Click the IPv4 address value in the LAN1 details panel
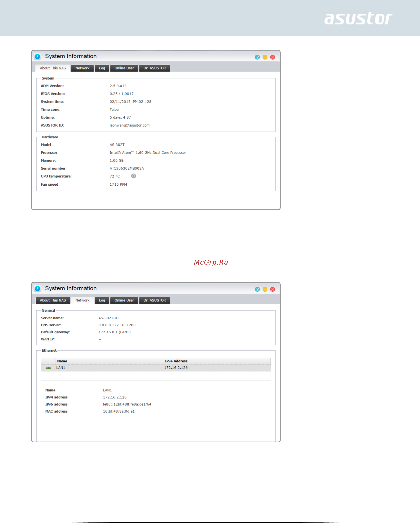Viewport: 420px width, 524px height. tap(115, 397)
